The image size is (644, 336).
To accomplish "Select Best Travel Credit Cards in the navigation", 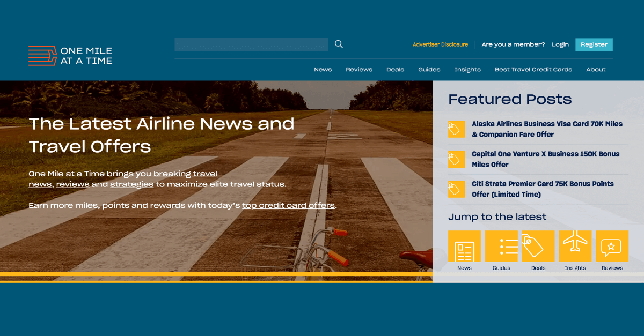I will coord(533,69).
